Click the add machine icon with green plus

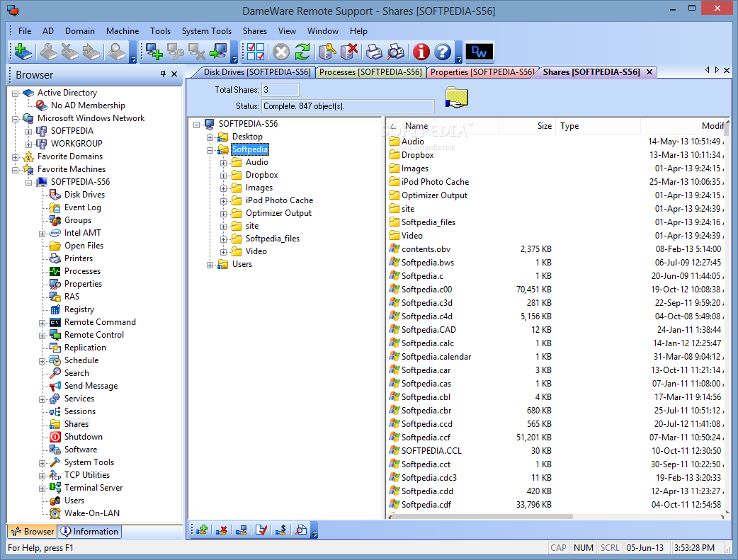[154, 52]
